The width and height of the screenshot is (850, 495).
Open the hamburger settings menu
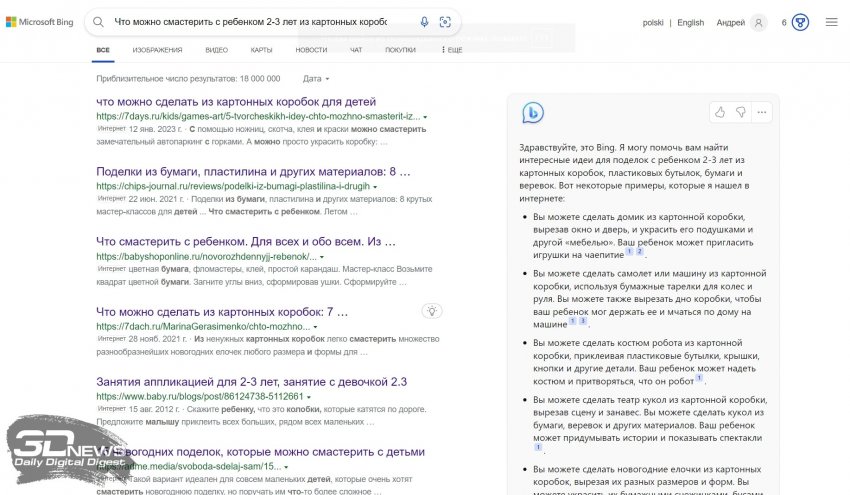tap(832, 22)
